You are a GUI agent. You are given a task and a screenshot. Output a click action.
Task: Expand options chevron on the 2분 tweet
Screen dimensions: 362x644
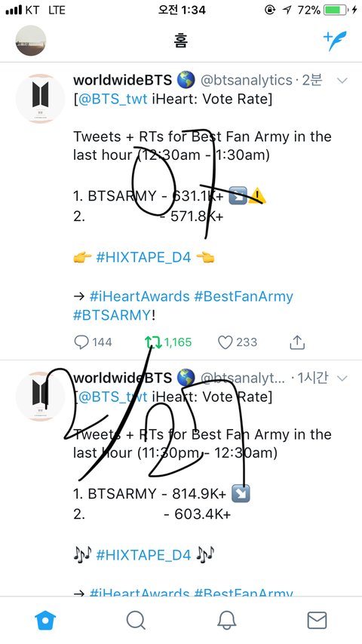(342, 81)
